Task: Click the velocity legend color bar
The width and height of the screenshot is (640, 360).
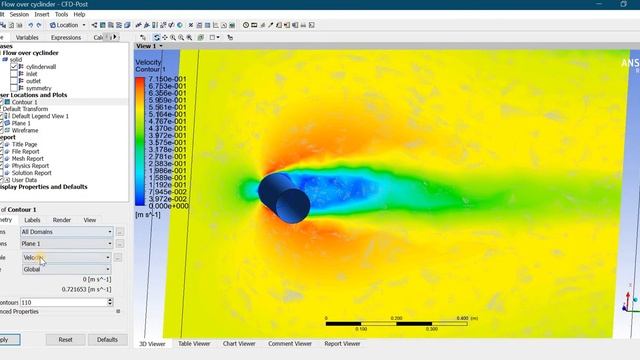Action: (140, 141)
